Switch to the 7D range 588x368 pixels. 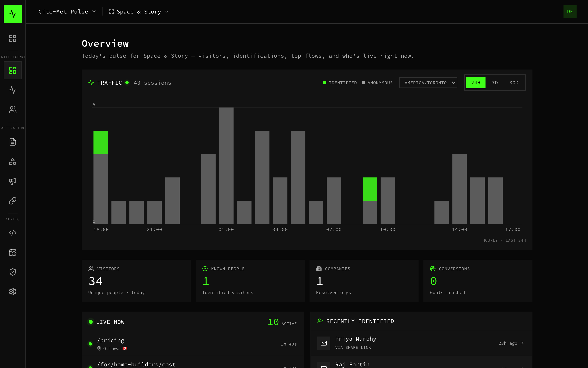(495, 83)
